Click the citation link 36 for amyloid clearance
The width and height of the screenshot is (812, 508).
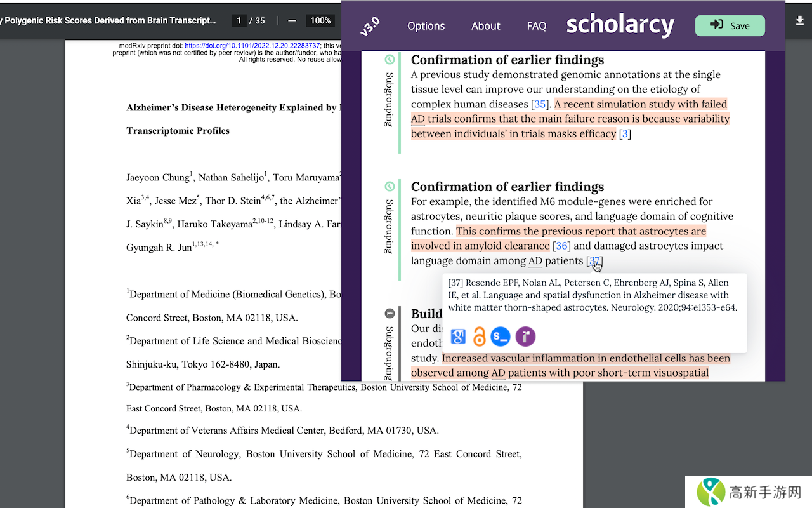[561, 245]
